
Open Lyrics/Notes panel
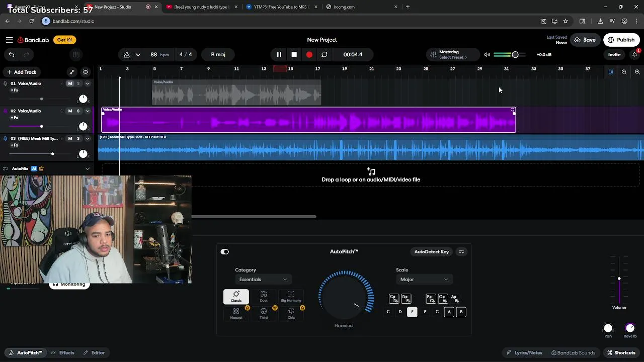[524, 353]
